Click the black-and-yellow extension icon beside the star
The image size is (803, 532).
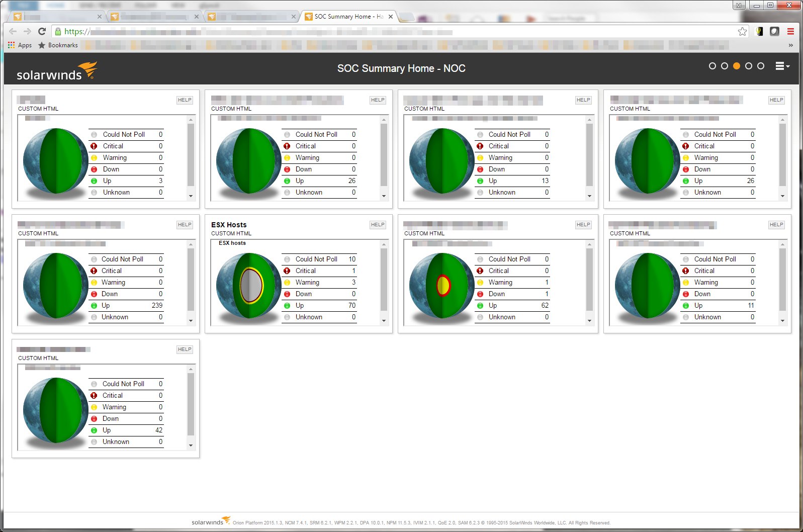(759, 31)
